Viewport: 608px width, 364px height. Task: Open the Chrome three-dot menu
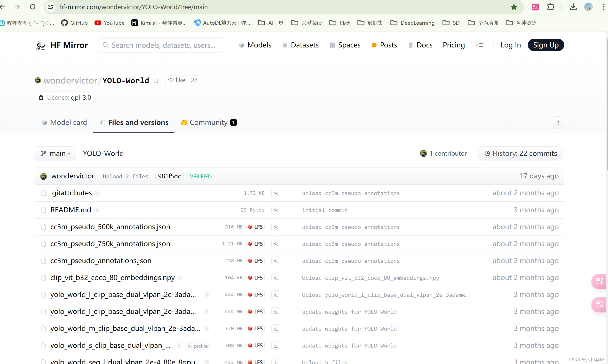point(604,7)
